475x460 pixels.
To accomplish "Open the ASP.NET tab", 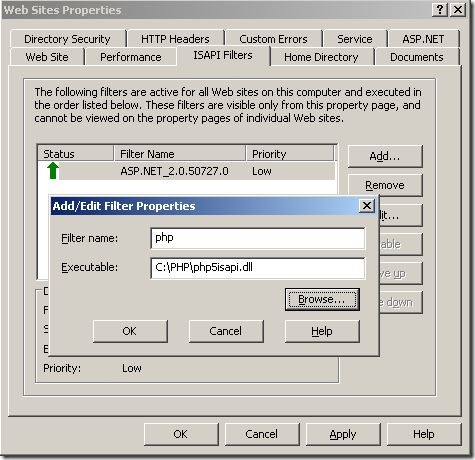I will (x=423, y=39).
